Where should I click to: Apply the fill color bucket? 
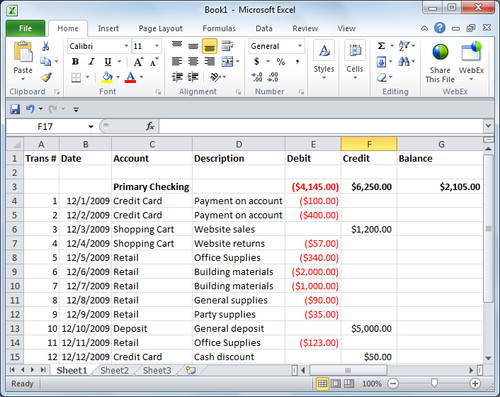click(107, 77)
